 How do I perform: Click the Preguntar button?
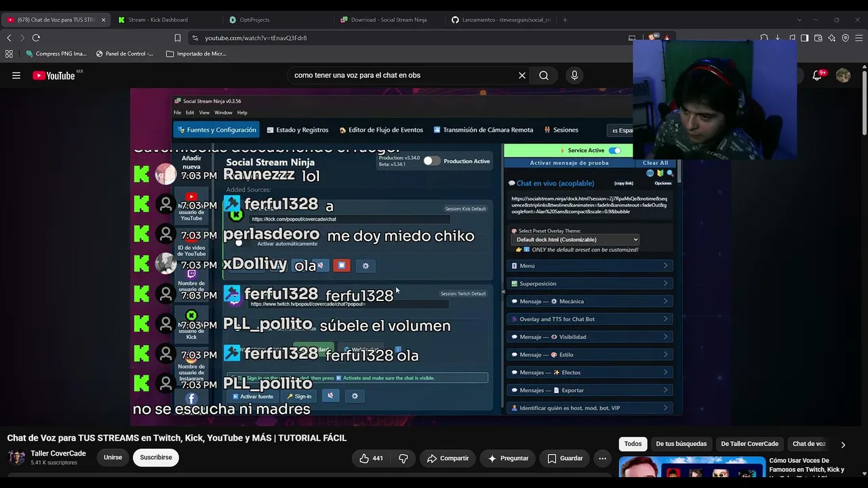[x=508, y=458]
